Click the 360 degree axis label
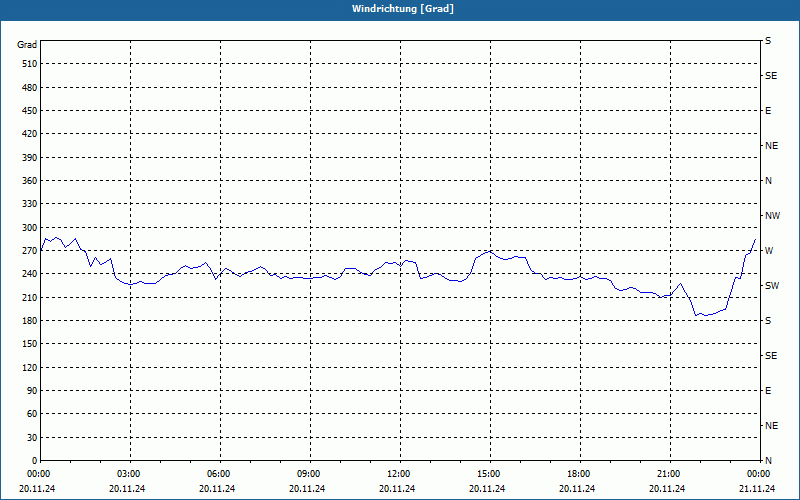Image resolution: width=800 pixels, height=500 pixels. [30, 181]
